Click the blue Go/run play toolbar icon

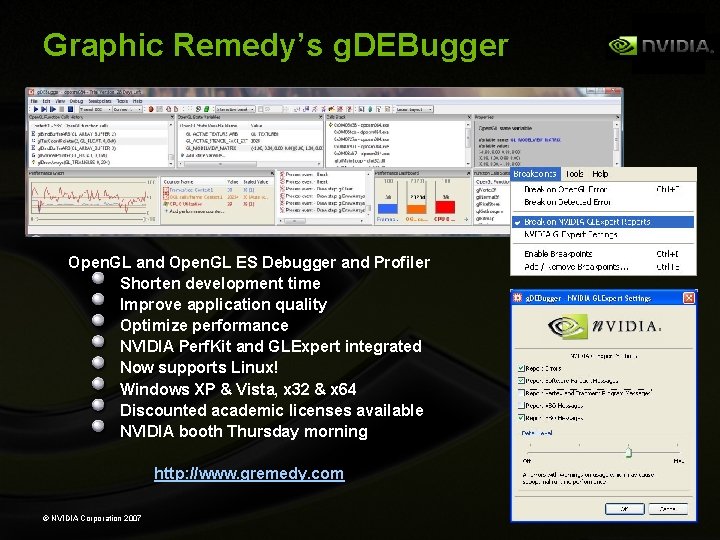pos(36,109)
